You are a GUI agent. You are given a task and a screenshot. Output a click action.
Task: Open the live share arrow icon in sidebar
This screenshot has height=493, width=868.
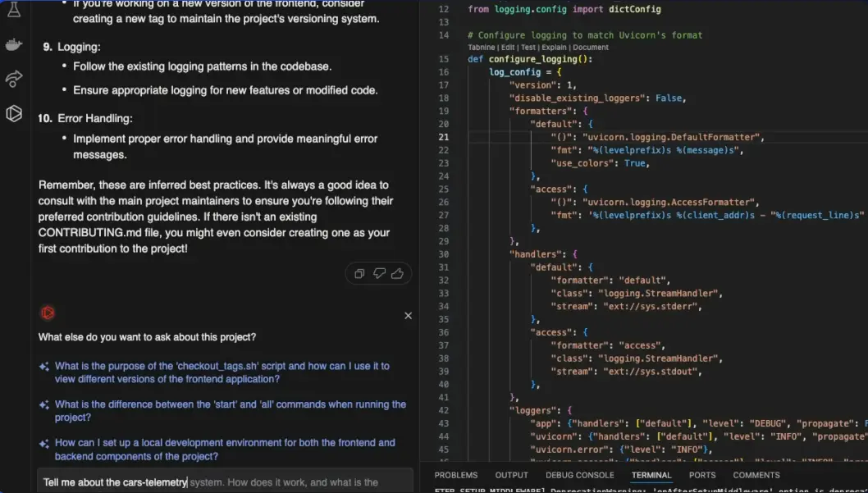(14, 79)
